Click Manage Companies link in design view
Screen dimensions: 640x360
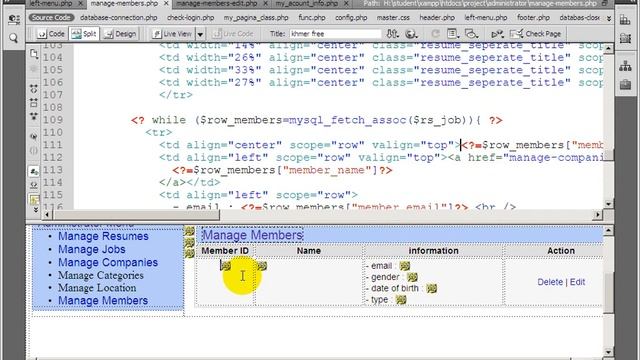coord(108,262)
